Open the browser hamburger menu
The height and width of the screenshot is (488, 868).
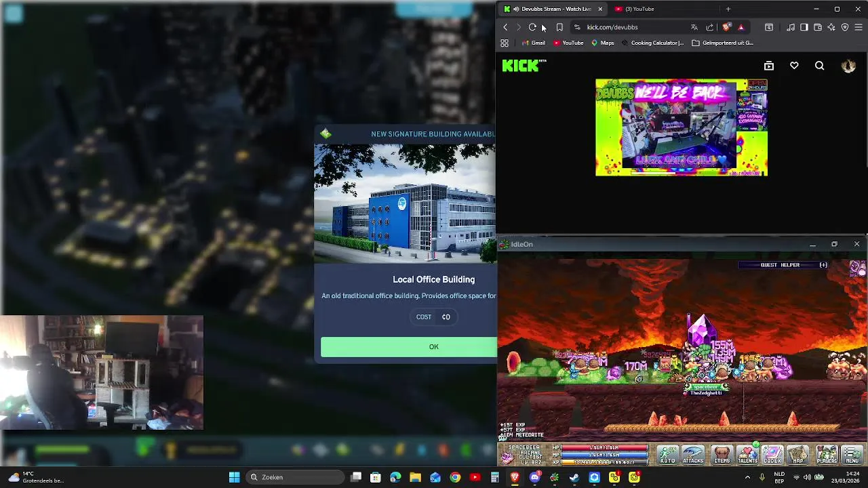click(859, 27)
